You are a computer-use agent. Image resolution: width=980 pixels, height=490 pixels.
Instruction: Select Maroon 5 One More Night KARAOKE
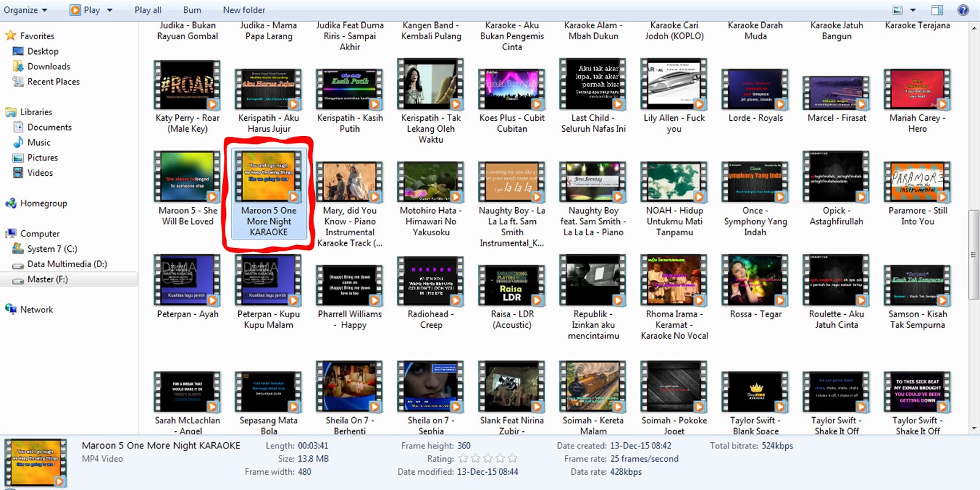268,194
